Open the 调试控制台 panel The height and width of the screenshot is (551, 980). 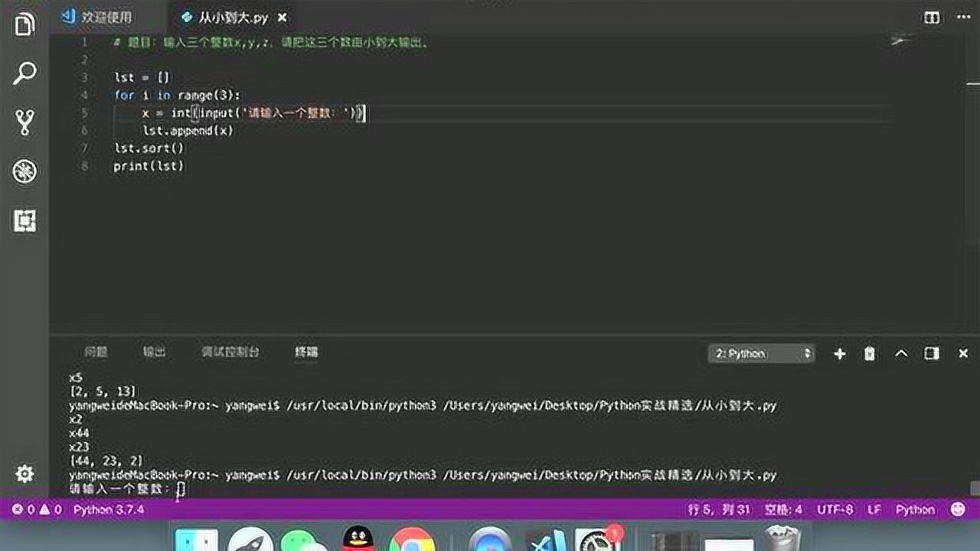tap(230, 353)
